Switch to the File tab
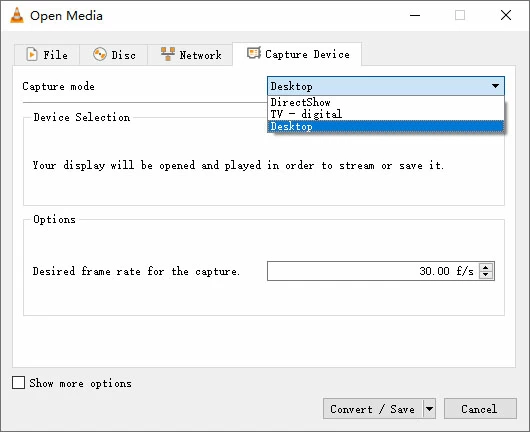The height and width of the screenshot is (432, 530). 47,54
